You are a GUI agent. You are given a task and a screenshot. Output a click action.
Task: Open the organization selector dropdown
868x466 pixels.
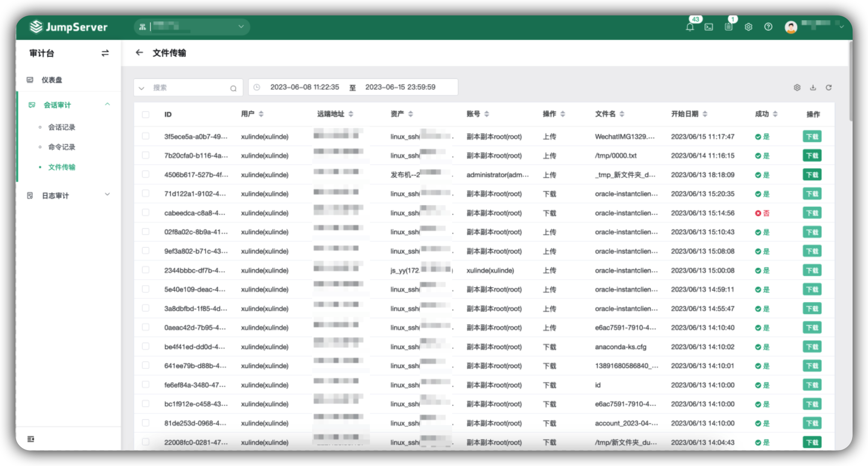(192, 27)
